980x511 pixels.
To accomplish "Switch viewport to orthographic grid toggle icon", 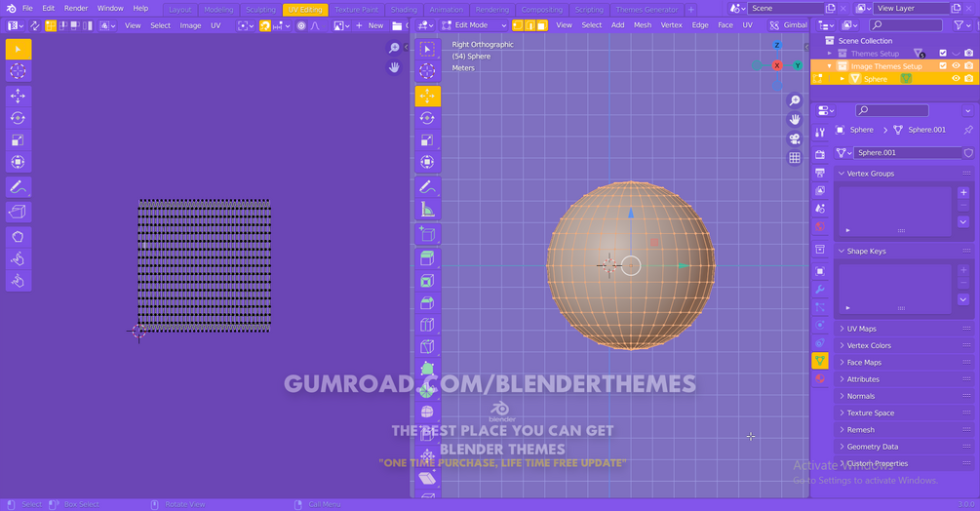I will [795, 158].
